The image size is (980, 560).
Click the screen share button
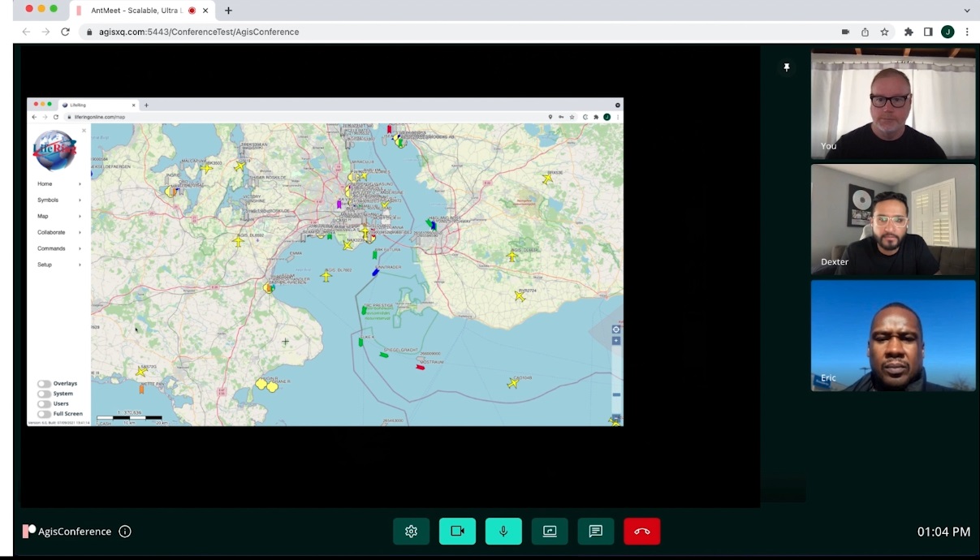point(550,532)
